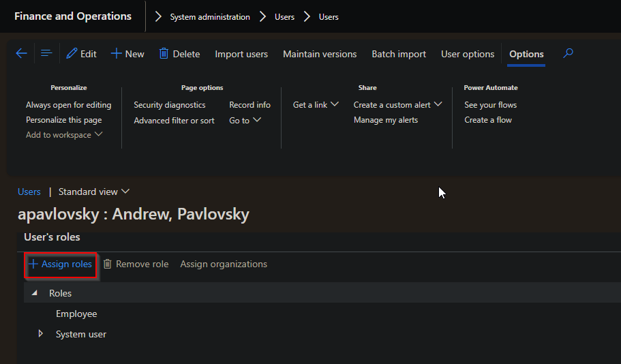Open the navigation list lines icon
621x364 pixels.
point(46,53)
